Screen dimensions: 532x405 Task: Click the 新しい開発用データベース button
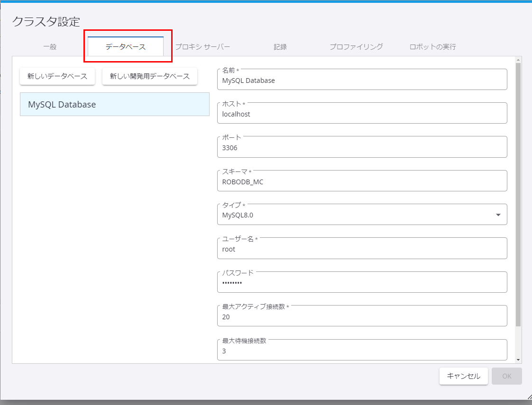[150, 76]
